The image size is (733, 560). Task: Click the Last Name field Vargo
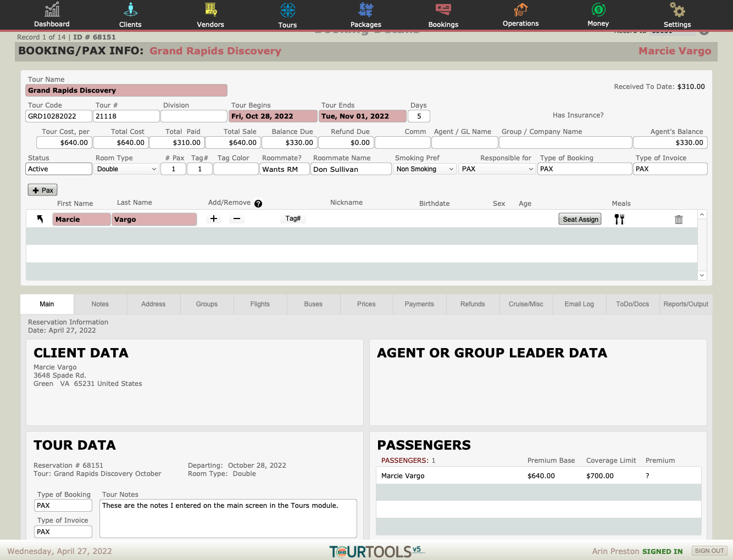154,220
